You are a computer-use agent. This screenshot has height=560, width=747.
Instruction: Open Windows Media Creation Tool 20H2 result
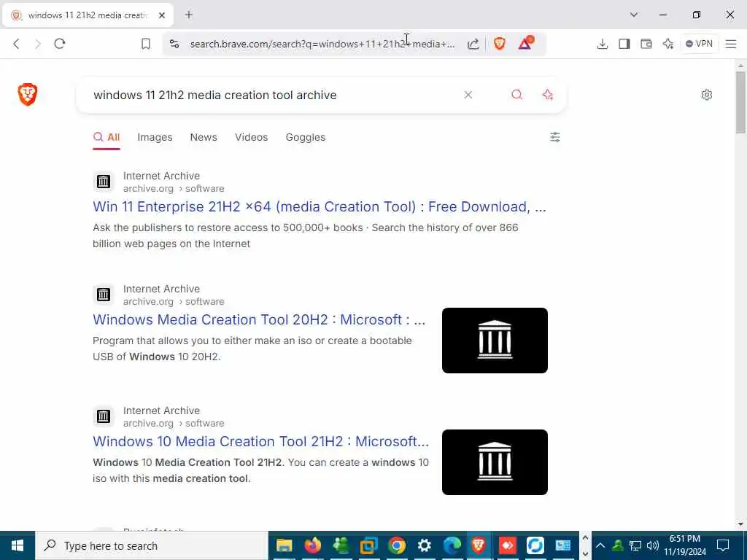tap(259, 319)
